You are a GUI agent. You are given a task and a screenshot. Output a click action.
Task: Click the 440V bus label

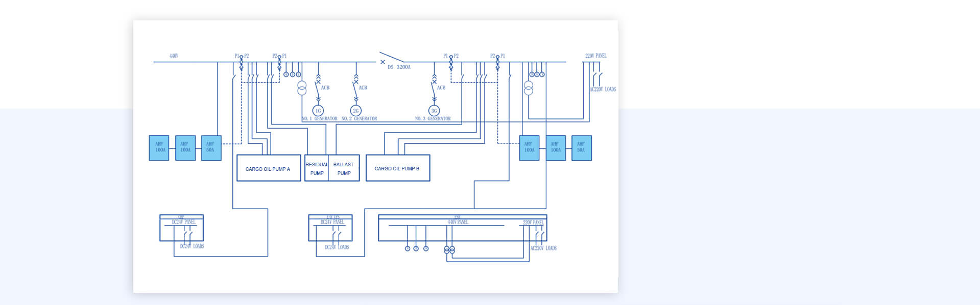tap(174, 56)
